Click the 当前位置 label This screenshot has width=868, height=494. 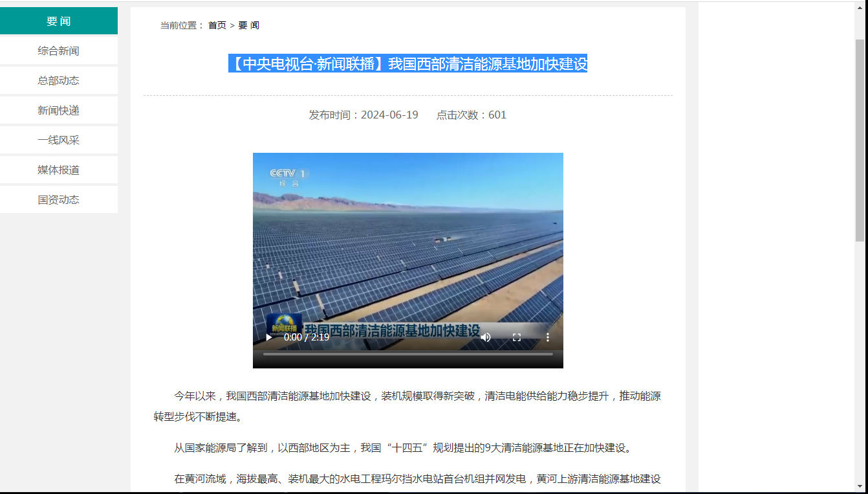(x=182, y=25)
